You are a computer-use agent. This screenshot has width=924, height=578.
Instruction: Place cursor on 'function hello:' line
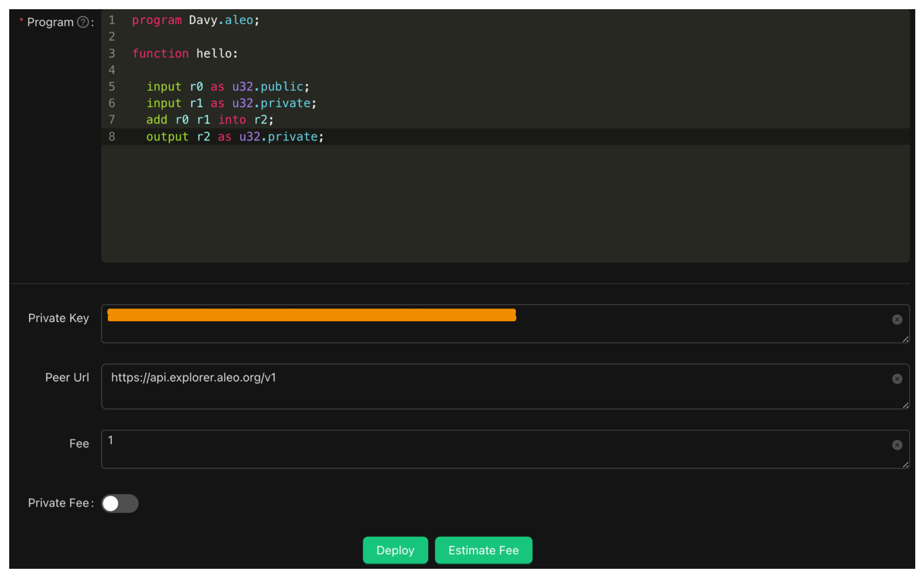pos(185,54)
